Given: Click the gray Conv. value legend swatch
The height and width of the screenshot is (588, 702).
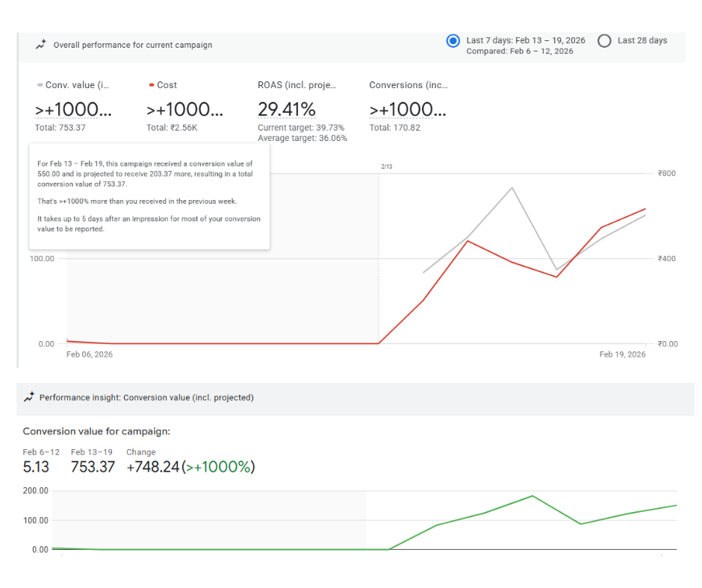Looking at the screenshot, I should [x=40, y=85].
